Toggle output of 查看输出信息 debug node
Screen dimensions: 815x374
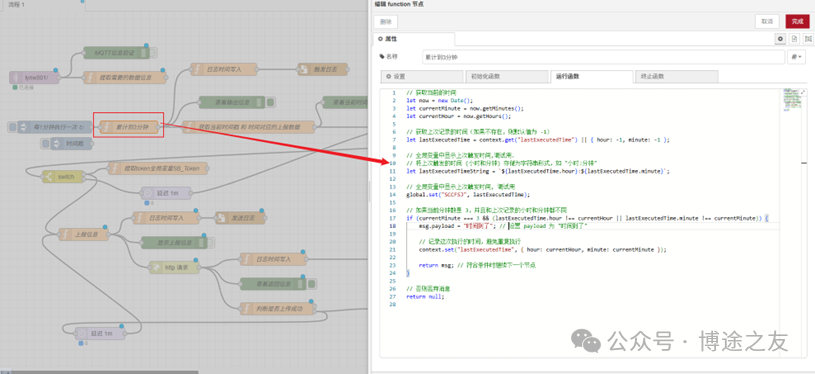click(x=270, y=102)
